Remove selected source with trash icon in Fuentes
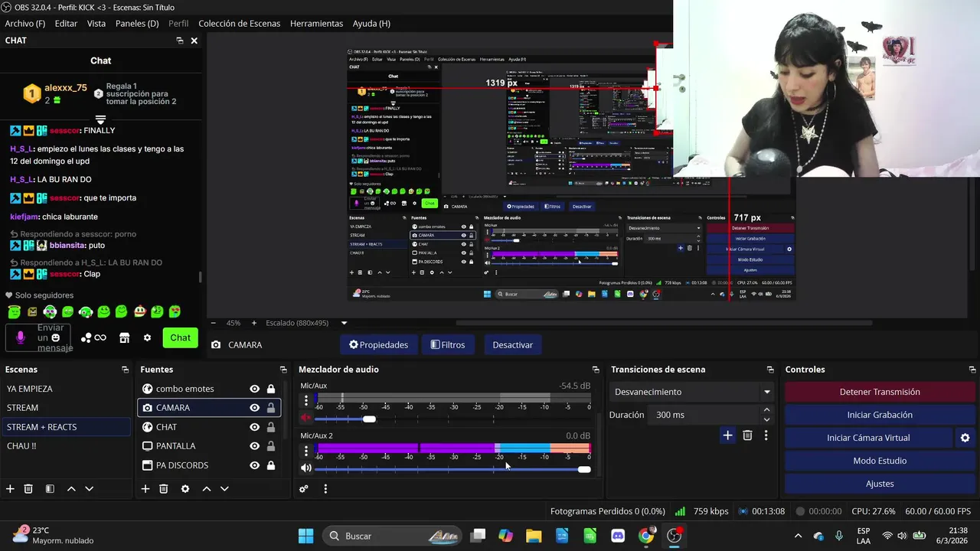This screenshot has width=980, height=551. pyautogui.click(x=163, y=489)
